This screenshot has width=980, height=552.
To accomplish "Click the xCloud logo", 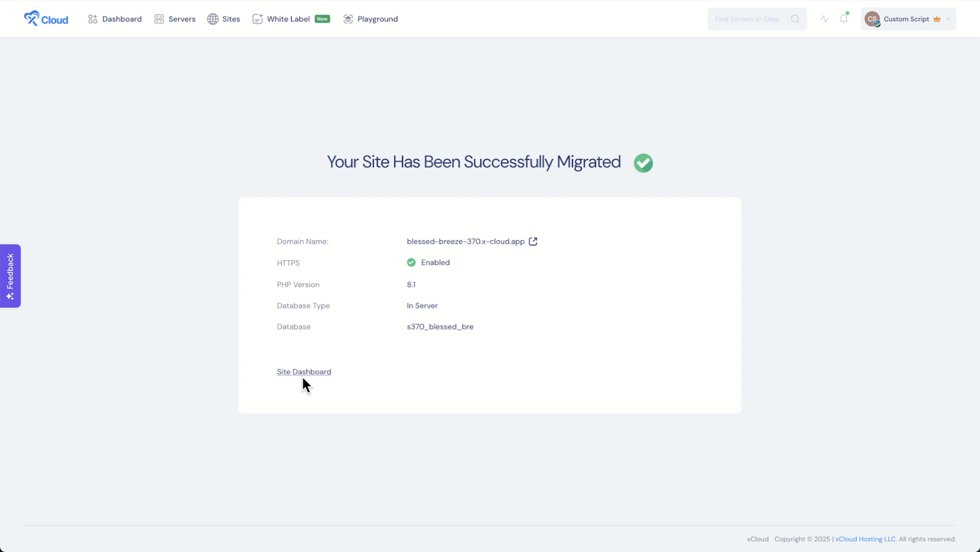I will pos(45,18).
